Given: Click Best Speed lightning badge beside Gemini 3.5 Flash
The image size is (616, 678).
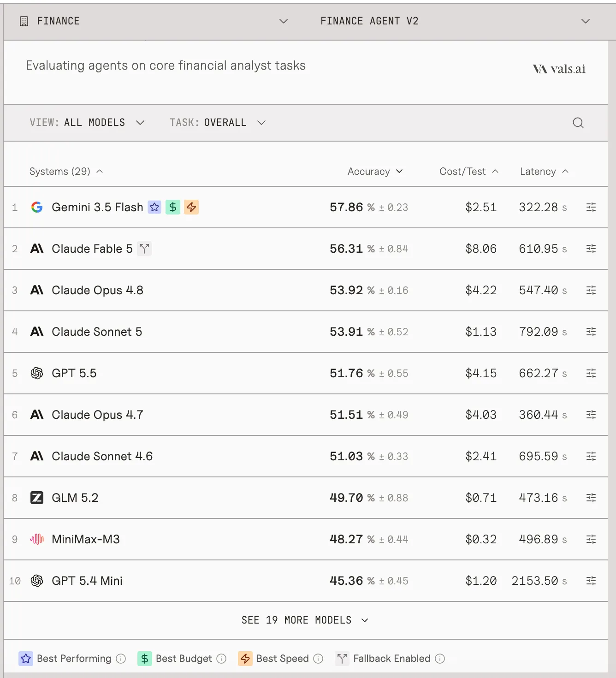Looking at the screenshot, I should 191,207.
